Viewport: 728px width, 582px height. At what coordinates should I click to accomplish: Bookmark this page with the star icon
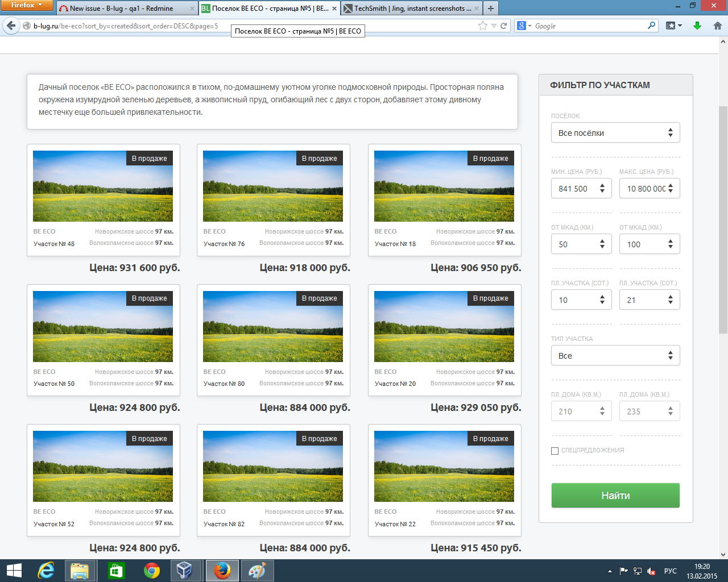pos(483,26)
